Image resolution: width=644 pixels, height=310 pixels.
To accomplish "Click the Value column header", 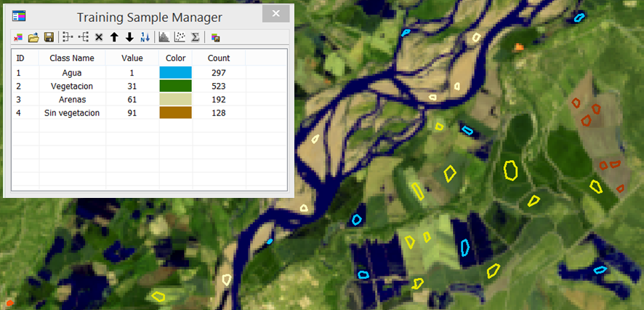I will pos(132,58).
